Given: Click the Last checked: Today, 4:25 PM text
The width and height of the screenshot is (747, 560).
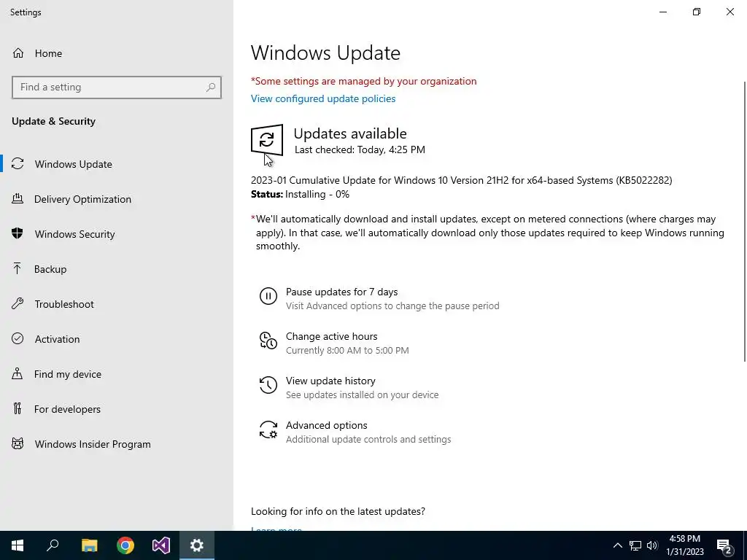Looking at the screenshot, I should 360,149.
